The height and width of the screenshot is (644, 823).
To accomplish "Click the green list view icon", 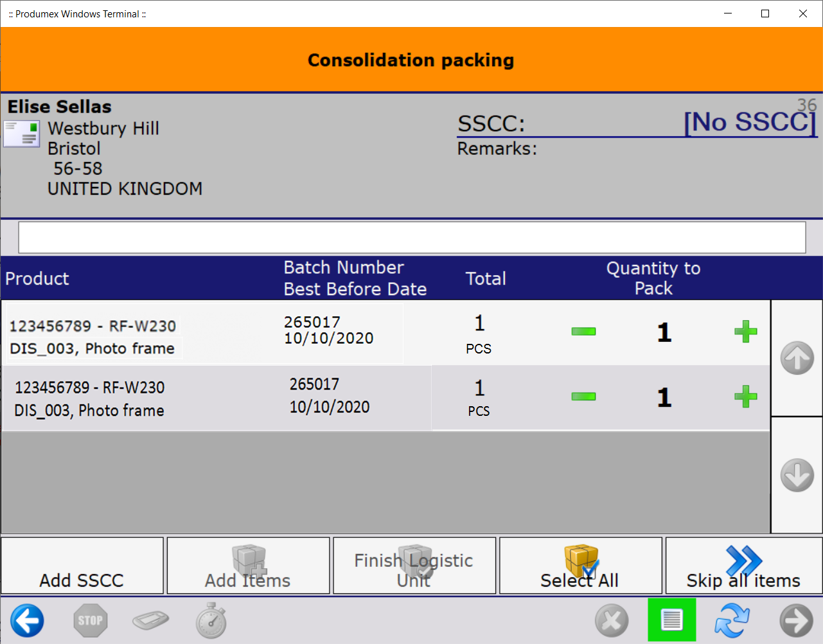I will 671,620.
